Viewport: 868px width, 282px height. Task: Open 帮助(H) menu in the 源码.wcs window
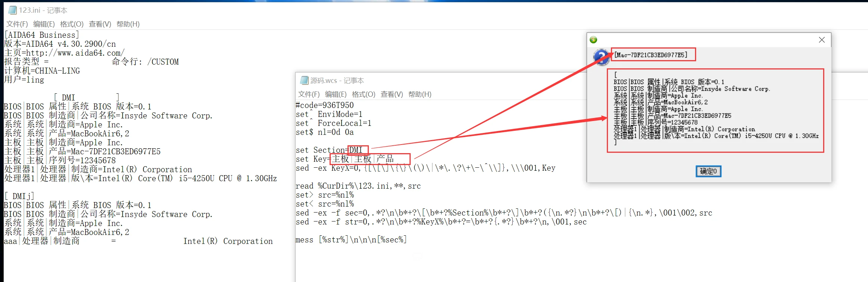pos(420,94)
